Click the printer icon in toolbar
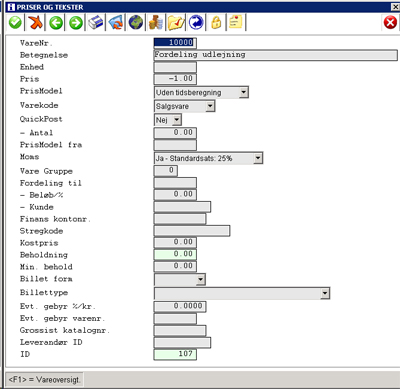 pyautogui.click(x=96, y=23)
